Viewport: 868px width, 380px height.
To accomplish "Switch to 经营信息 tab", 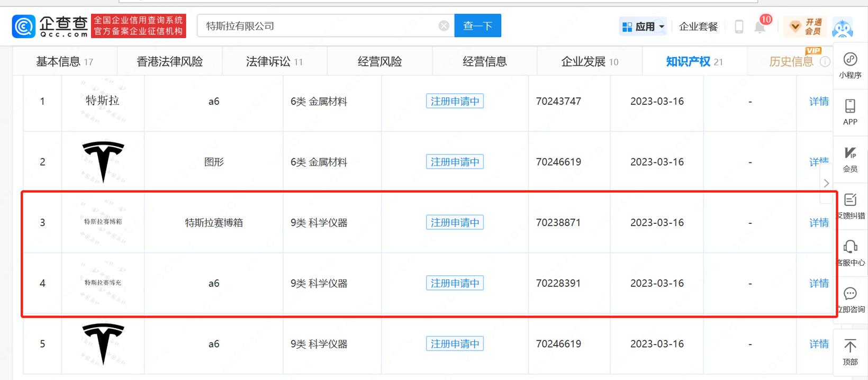I will pos(484,62).
